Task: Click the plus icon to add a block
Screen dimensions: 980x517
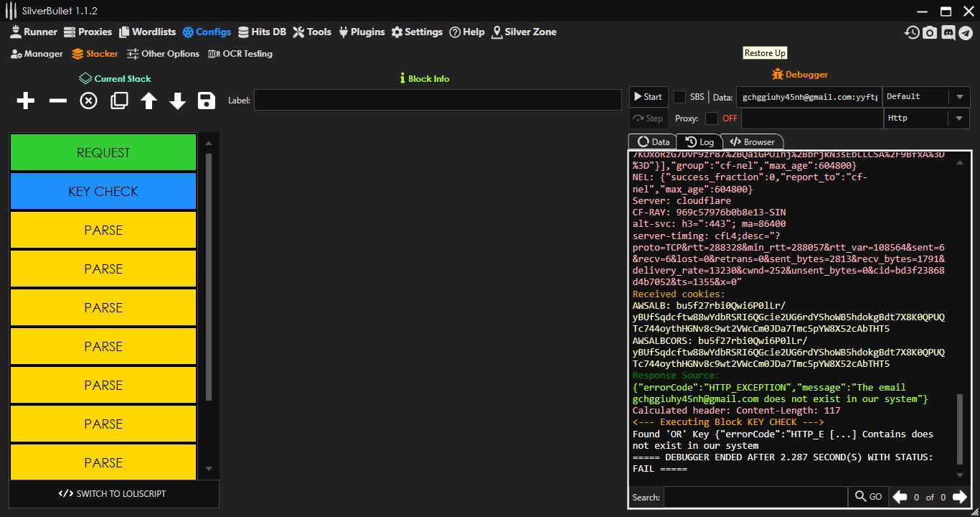Action: coord(26,101)
